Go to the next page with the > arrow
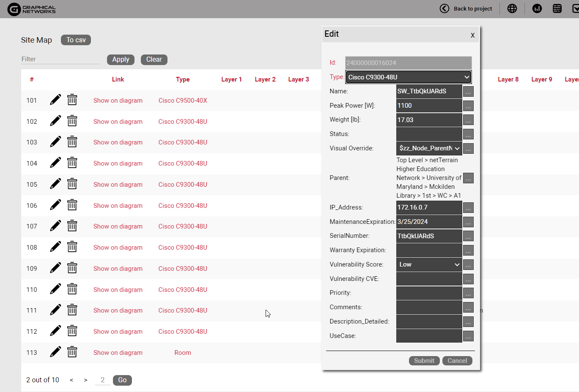This screenshot has height=392, width=579. click(85, 380)
